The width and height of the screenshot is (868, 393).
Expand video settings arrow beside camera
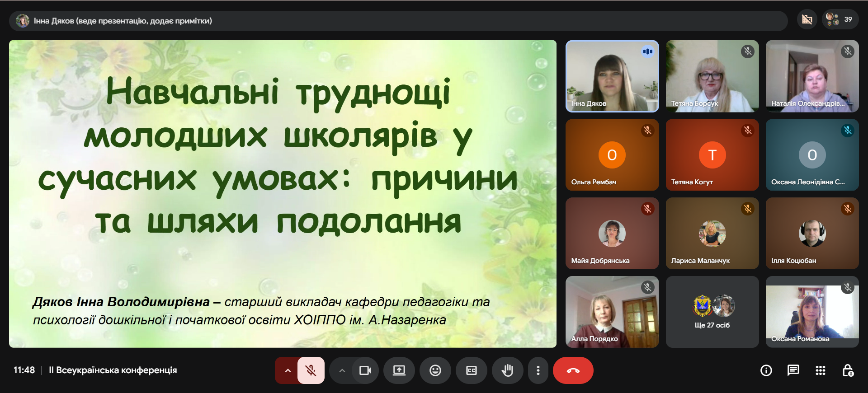(342, 370)
